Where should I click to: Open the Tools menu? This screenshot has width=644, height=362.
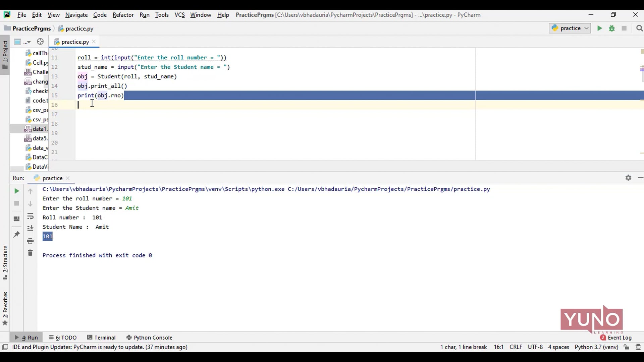click(x=162, y=15)
